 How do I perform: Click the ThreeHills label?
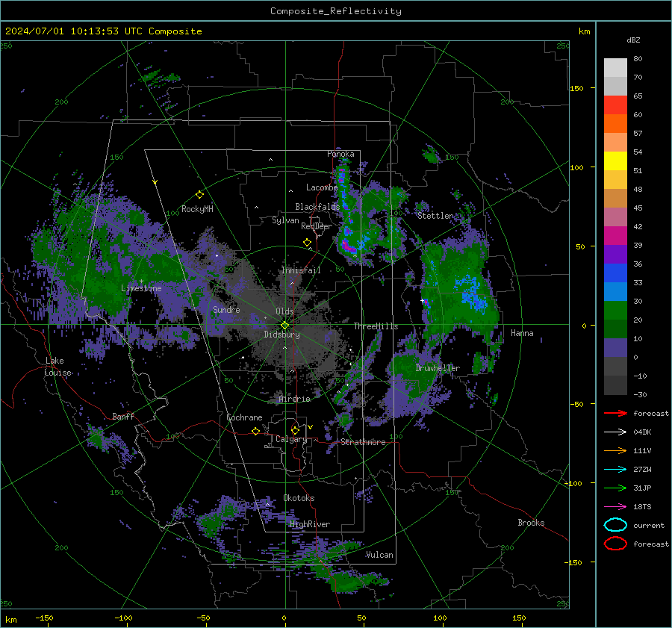(376, 326)
